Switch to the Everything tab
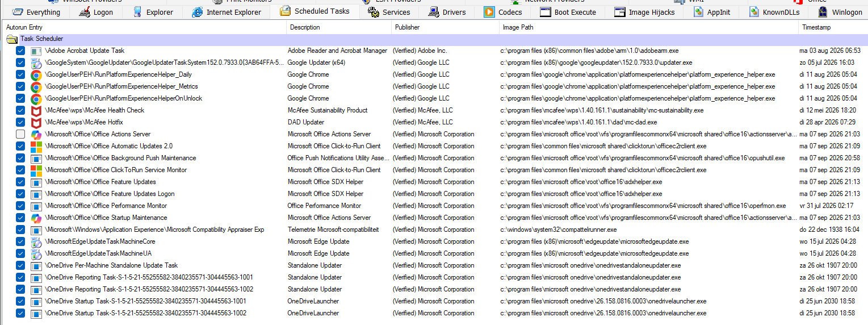The height and width of the screenshot is (325, 868). click(x=35, y=12)
